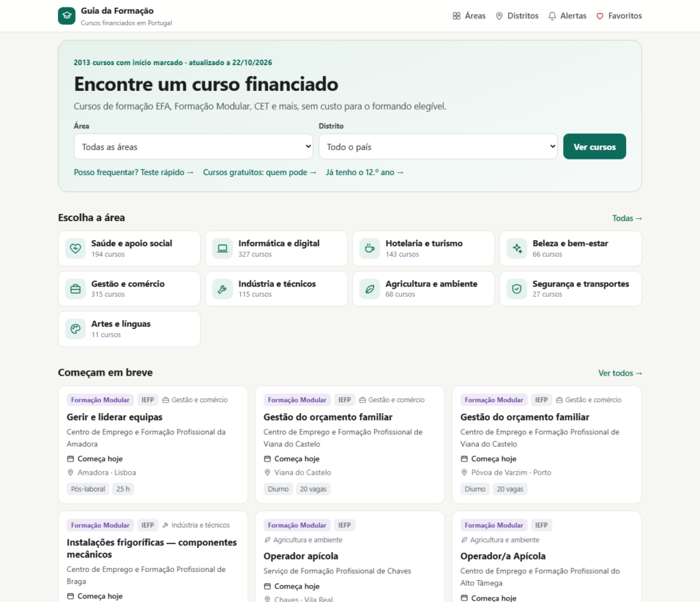Select the Hotelaria e turismo cup icon
Viewport: 700px width, 602px height.
click(370, 248)
